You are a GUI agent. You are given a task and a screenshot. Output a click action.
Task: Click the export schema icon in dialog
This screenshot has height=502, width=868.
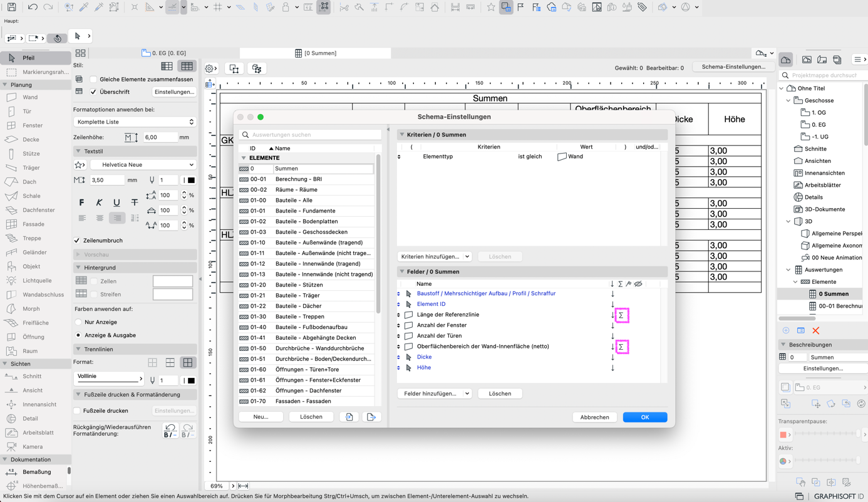pos(371,417)
